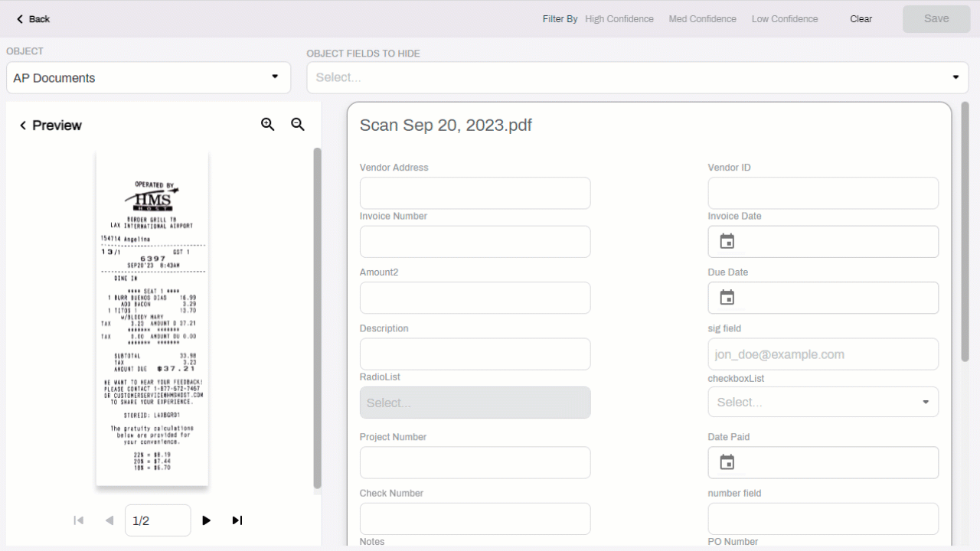The image size is (980, 551).
Task: Zoom out of the receipt preview
Action: (x=298, y=125)
